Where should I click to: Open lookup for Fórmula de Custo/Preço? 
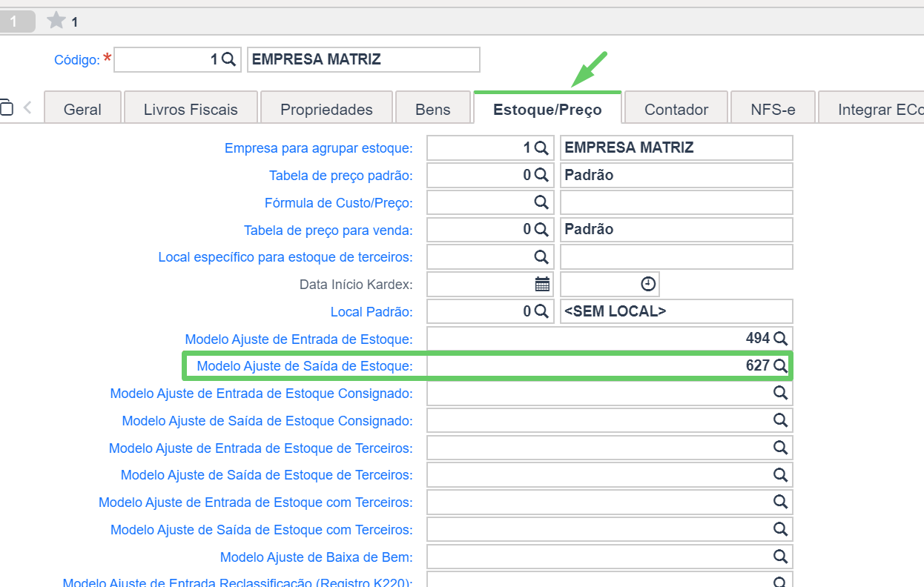pos(541,202)
